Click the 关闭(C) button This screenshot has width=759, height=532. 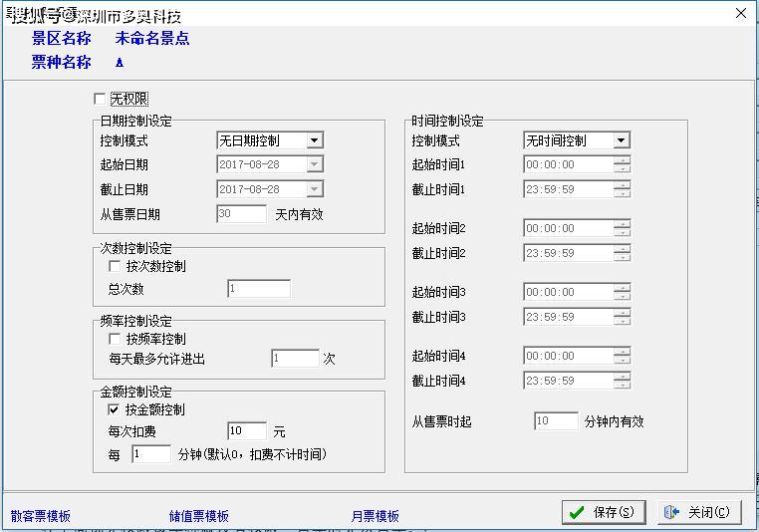tap(699, 512)
